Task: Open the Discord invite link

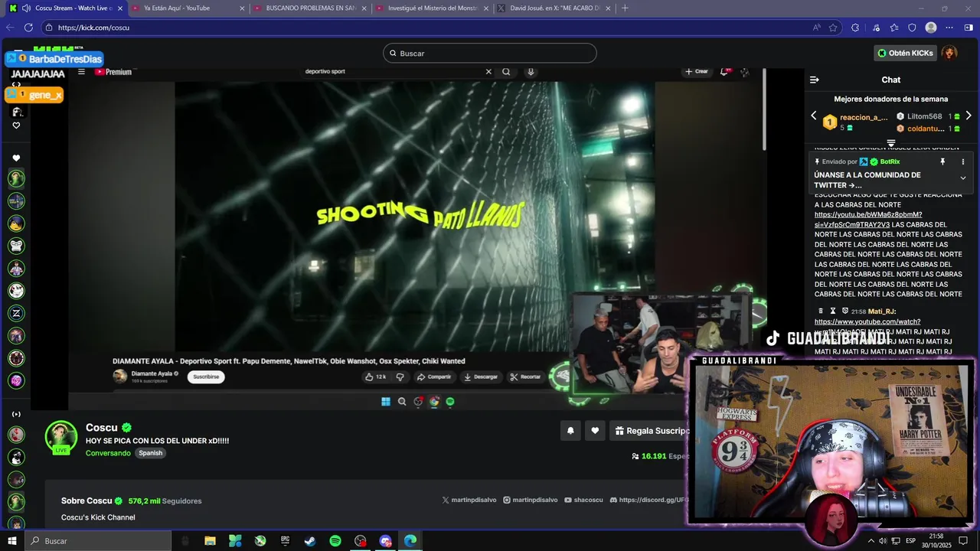Action: pyautogui.click(x=649, y=500)
